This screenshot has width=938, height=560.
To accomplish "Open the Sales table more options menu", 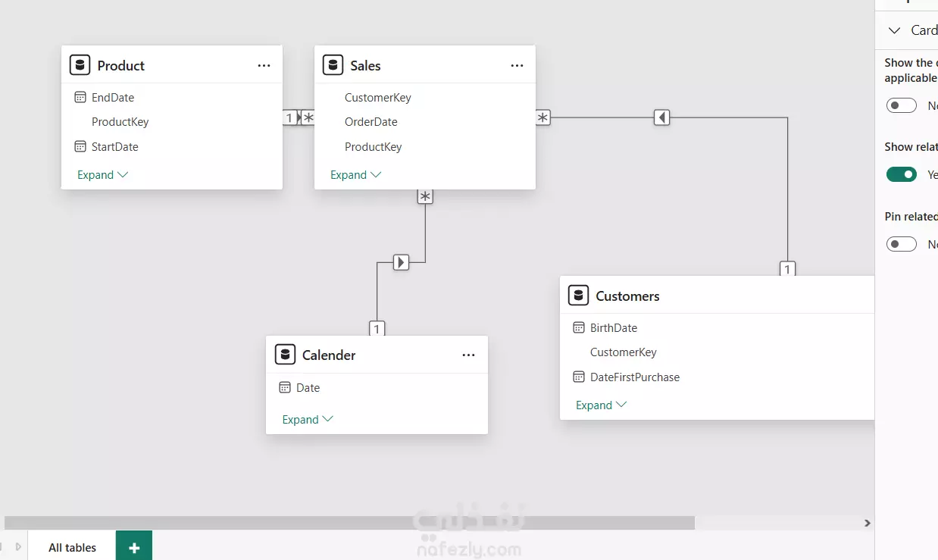I will coord(517,66).
